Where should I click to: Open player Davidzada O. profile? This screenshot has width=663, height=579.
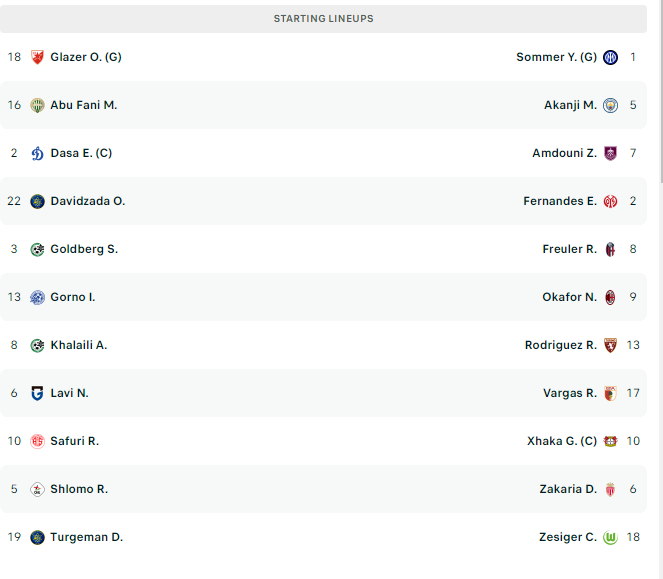(x=88, y=201)
